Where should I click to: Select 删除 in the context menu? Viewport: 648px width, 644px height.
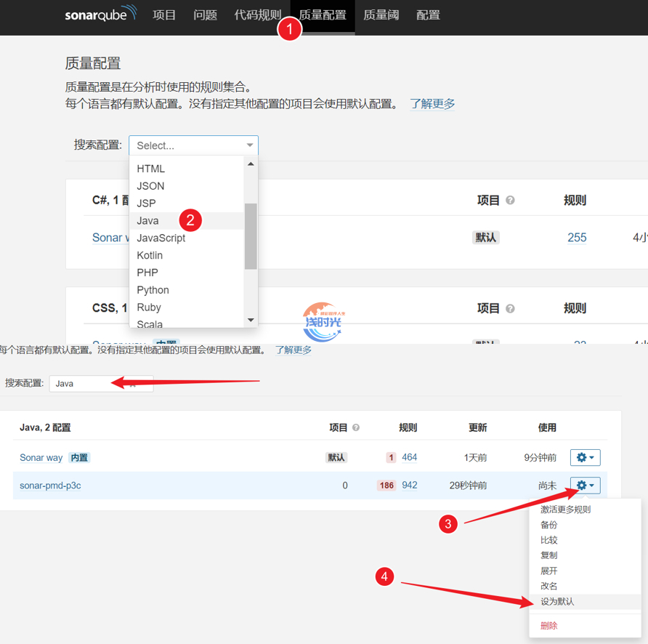549,626
